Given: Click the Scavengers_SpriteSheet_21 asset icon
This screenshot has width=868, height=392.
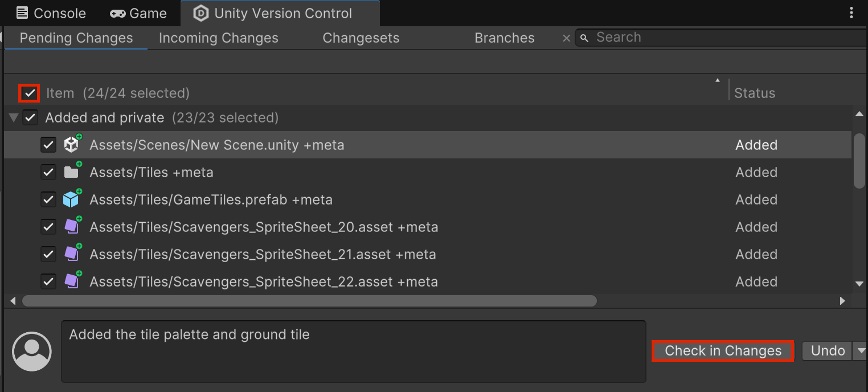Looking at the screenshot, I should point(72,254).
